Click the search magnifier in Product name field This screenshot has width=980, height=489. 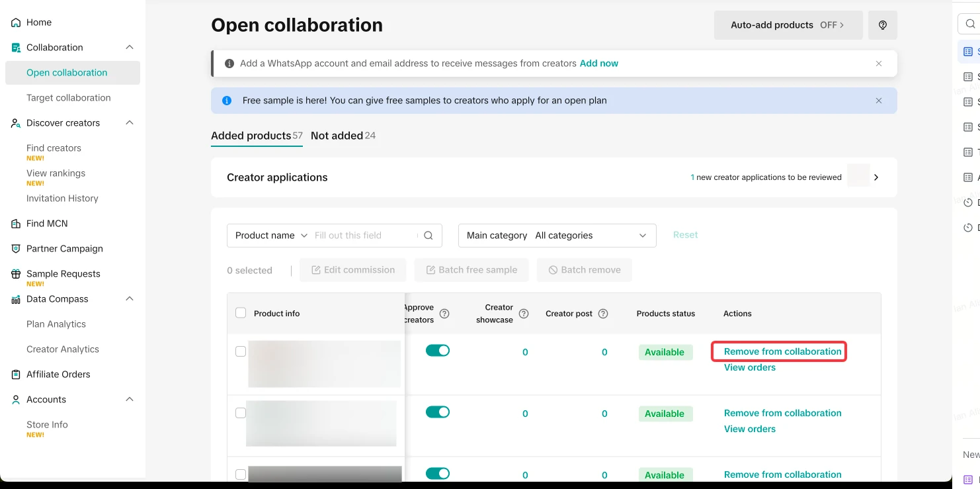[429, 236]
